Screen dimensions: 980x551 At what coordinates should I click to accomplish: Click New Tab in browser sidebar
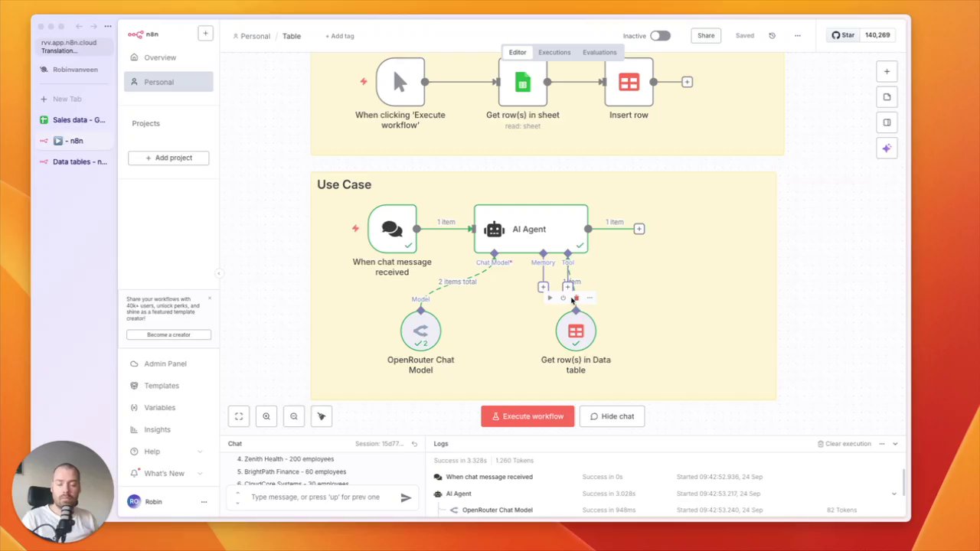point(67,99)
